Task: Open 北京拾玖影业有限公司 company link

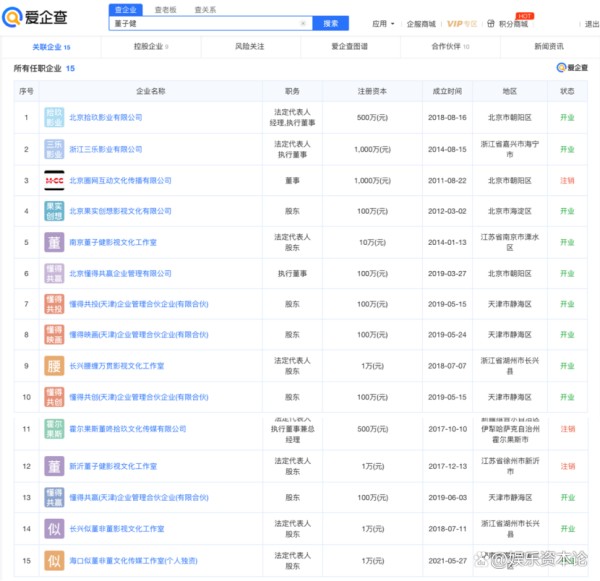Action: coord(106,118)
